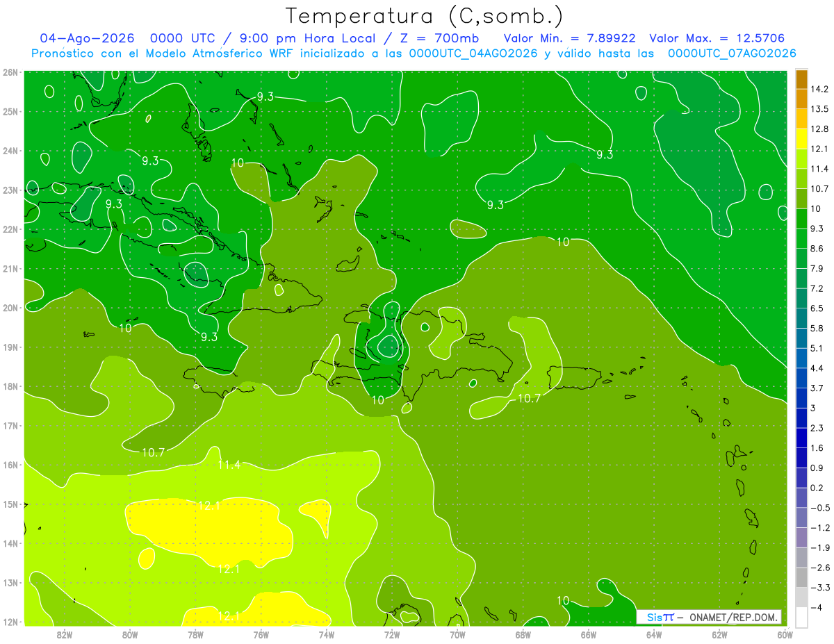Click the colorbar tick label "2.3"
834x644 pixels.
coord(817,428)
